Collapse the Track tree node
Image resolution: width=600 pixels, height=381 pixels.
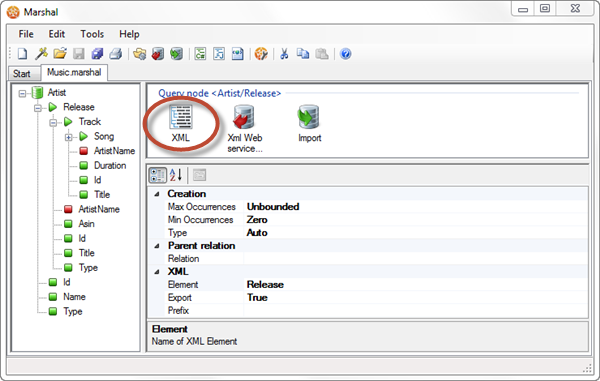pos(53,123)
